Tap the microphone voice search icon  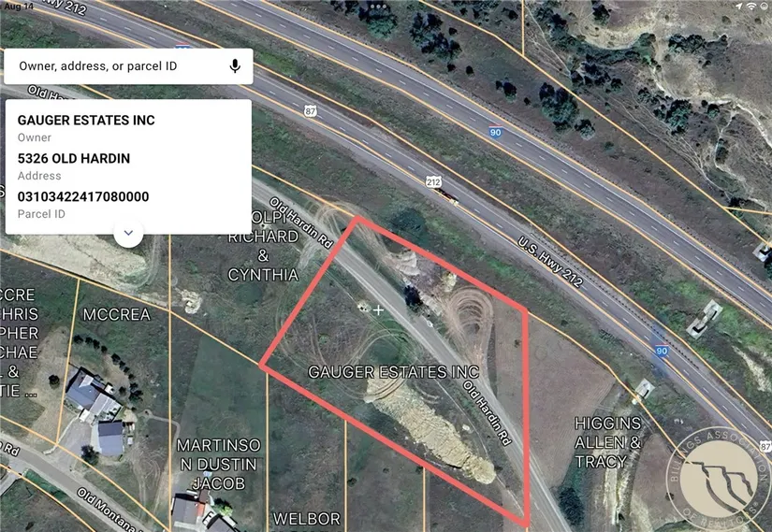(235, 66)
